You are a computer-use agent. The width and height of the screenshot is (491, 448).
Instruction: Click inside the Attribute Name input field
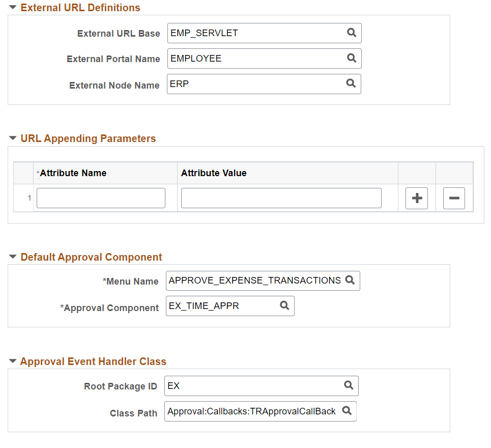[100, 198]
